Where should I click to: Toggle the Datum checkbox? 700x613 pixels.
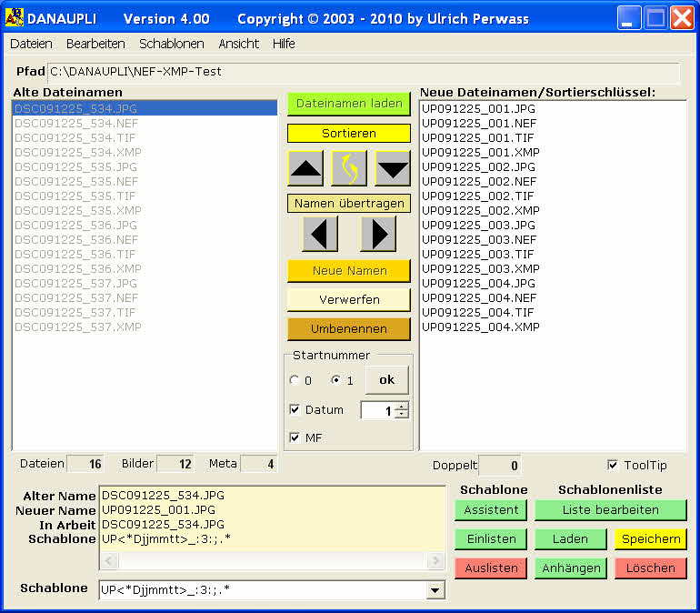(295, 410)
